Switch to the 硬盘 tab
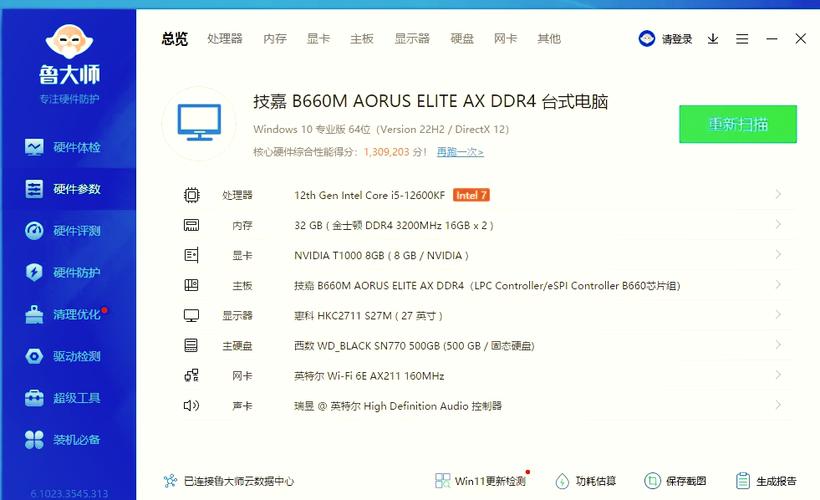 point(462,39)
